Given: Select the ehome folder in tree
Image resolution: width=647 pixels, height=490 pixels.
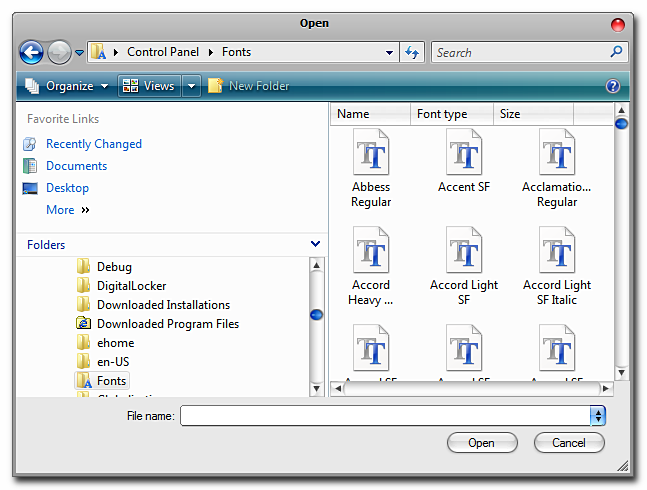Looking at the screenshot, I should coord(115,343).
